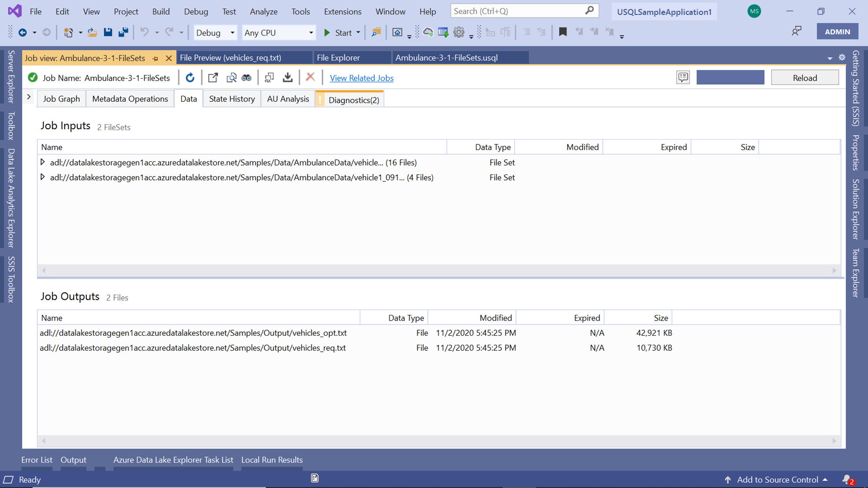Click the job view refresh icon

(x=190, y=78)
